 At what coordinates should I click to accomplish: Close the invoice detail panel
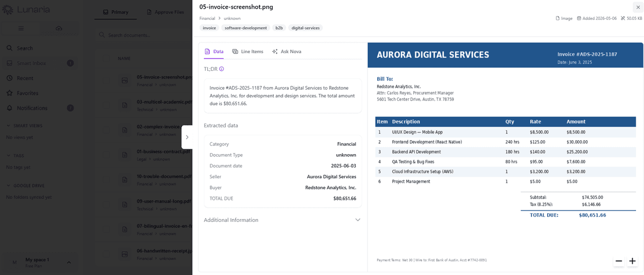[x=638, y=7]
